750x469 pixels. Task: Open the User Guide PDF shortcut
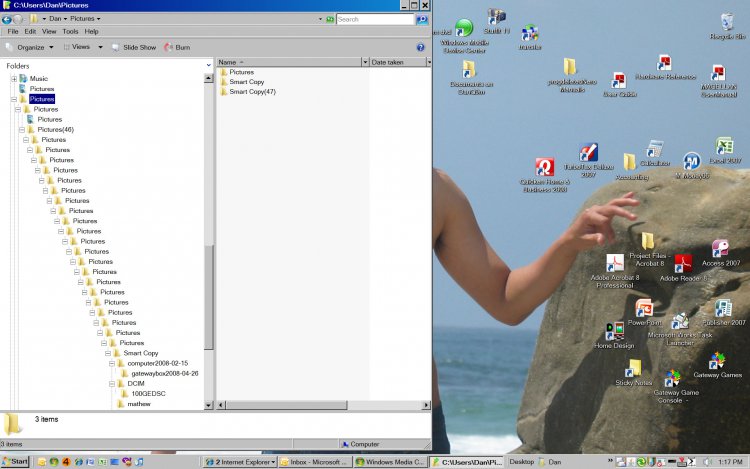[619, 85]
